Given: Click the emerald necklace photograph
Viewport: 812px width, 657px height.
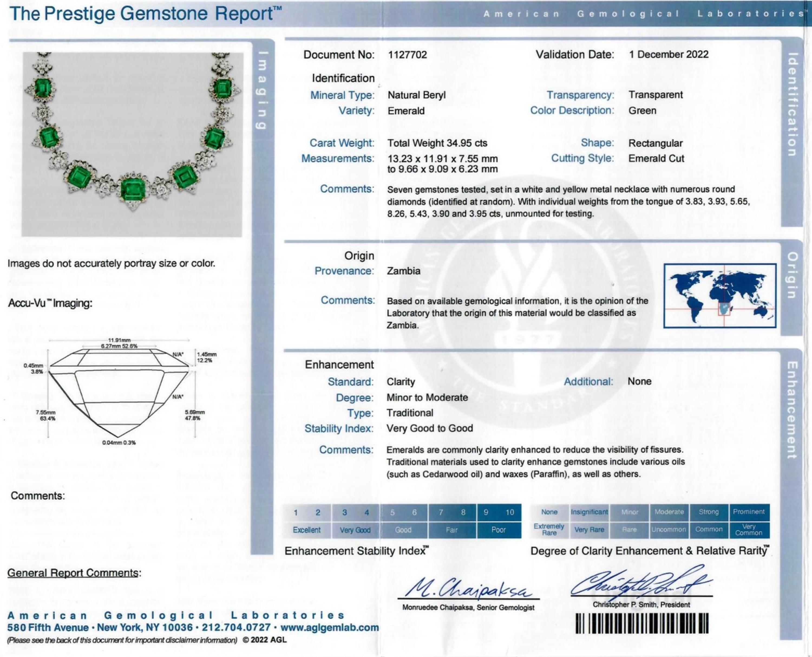Looking at the screenshot, I should point(132,144).
